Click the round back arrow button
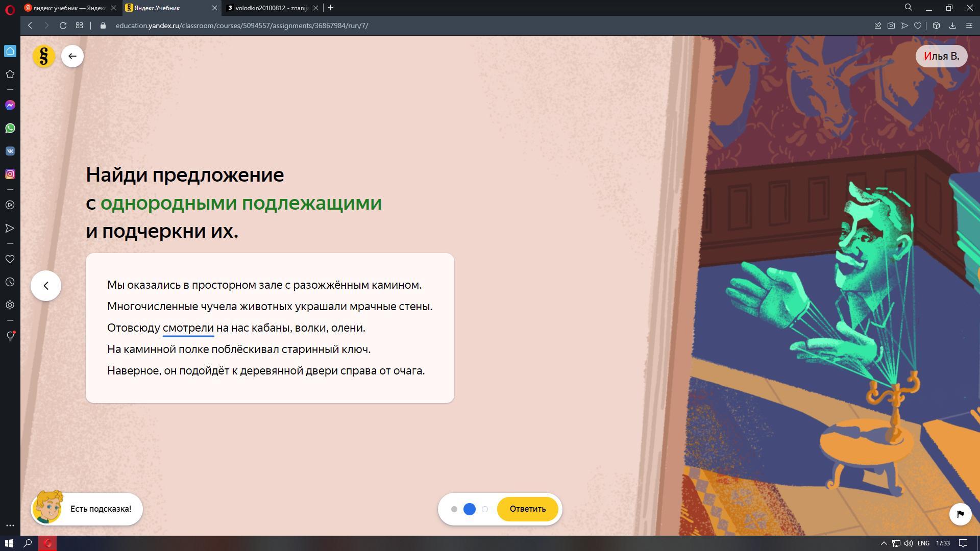This screenshot has height=551, width=980. [x=72, y=56]
